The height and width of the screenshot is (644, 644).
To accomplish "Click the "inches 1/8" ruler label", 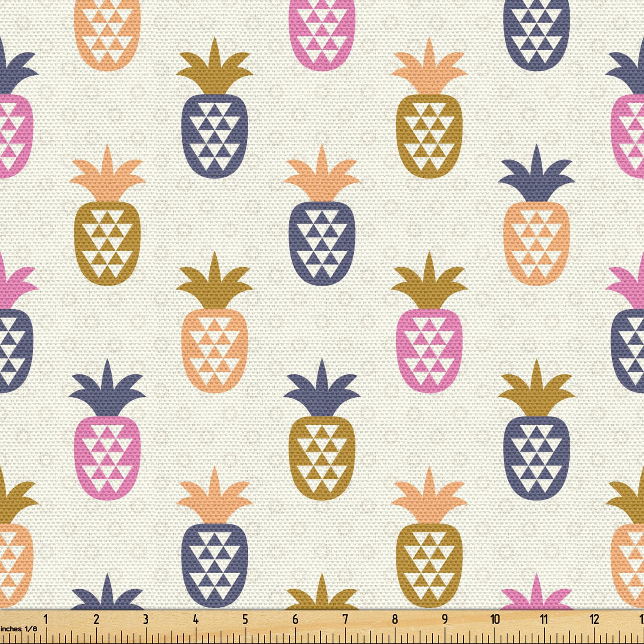I will pos(19,629).
